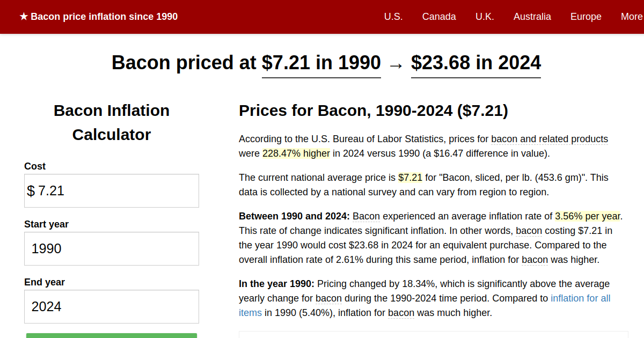The width and height of the screenshot is (644, 338).
Task: Click the Start year input field
Action: [x=111, y=248]
